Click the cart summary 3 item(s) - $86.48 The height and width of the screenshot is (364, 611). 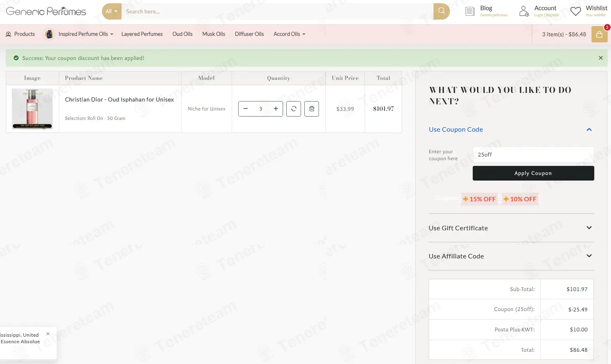coord(564,35)
